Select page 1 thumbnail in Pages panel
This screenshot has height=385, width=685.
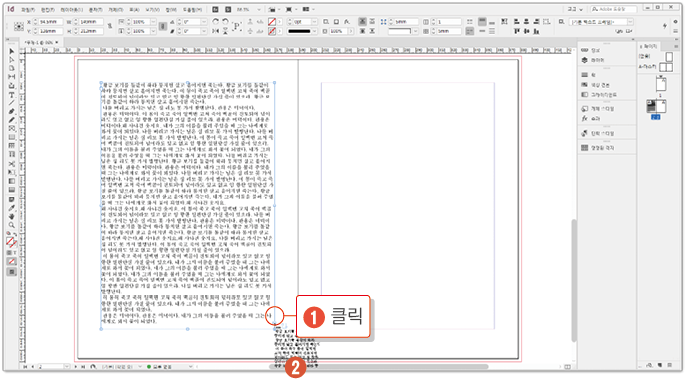click(x=661, y=84)
